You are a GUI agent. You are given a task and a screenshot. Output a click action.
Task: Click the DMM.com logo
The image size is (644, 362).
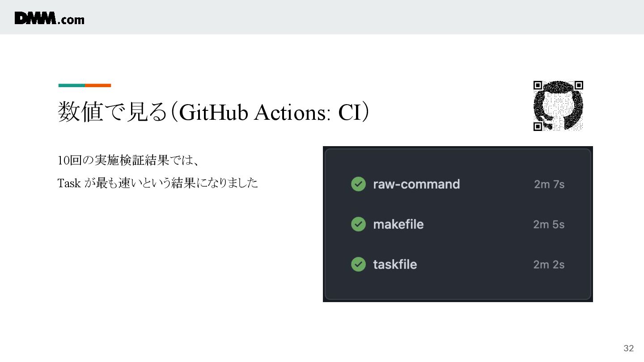49,18
